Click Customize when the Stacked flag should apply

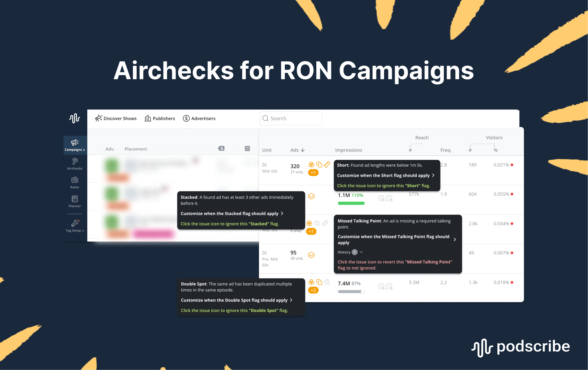click(232, 213)
